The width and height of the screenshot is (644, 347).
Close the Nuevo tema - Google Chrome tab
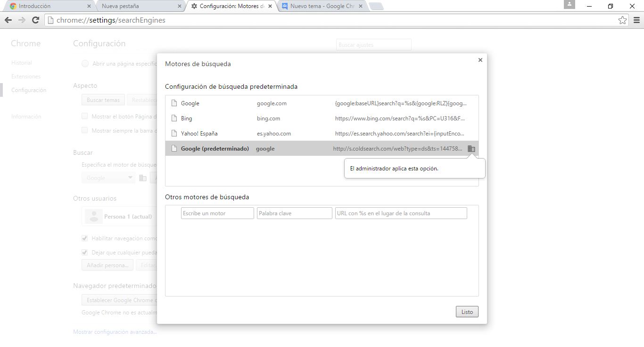(361, 6)
